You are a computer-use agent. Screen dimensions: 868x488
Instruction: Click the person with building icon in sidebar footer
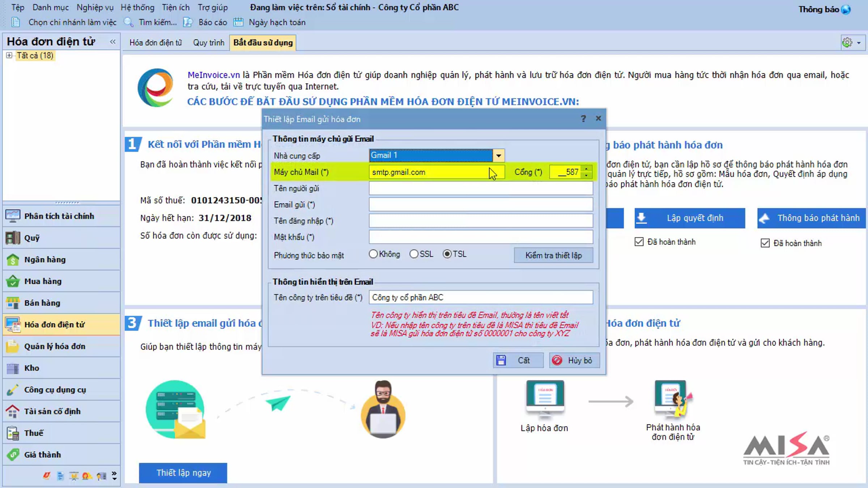(x=102, y=476)
